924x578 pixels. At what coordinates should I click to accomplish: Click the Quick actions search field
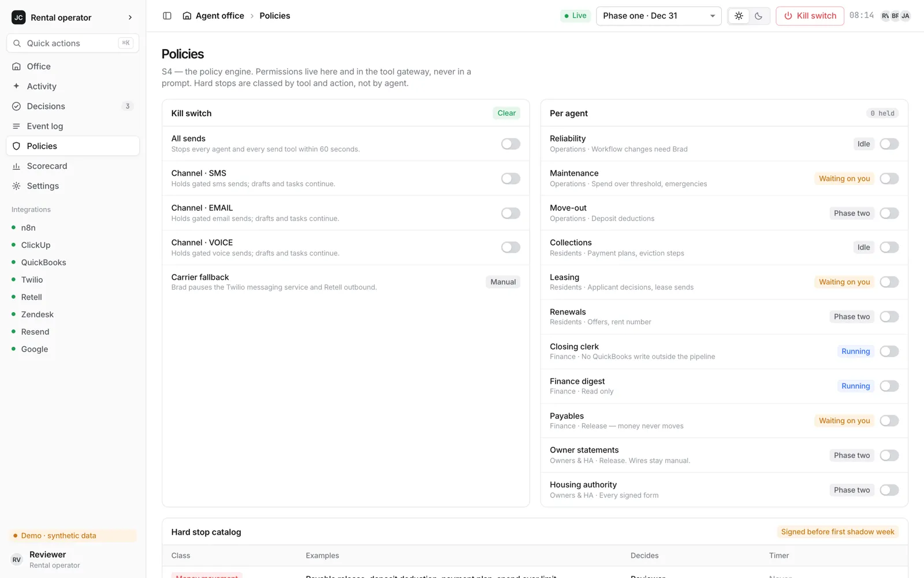point(73,43)
